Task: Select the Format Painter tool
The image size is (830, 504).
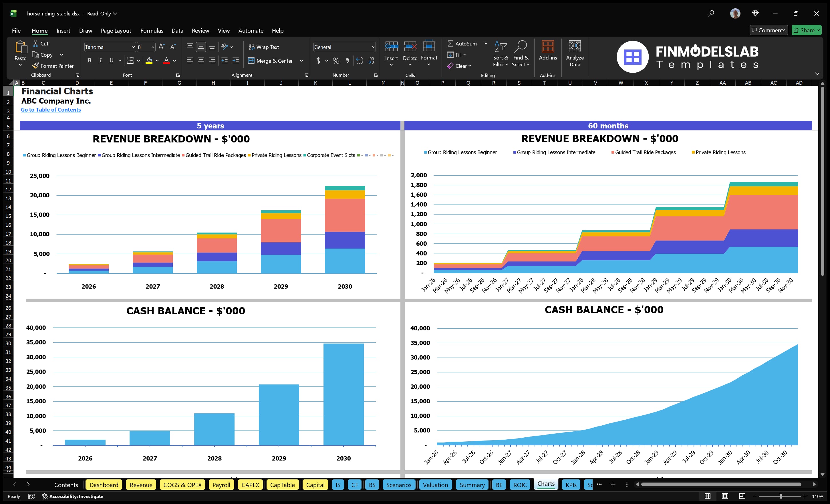Action: 53,66
